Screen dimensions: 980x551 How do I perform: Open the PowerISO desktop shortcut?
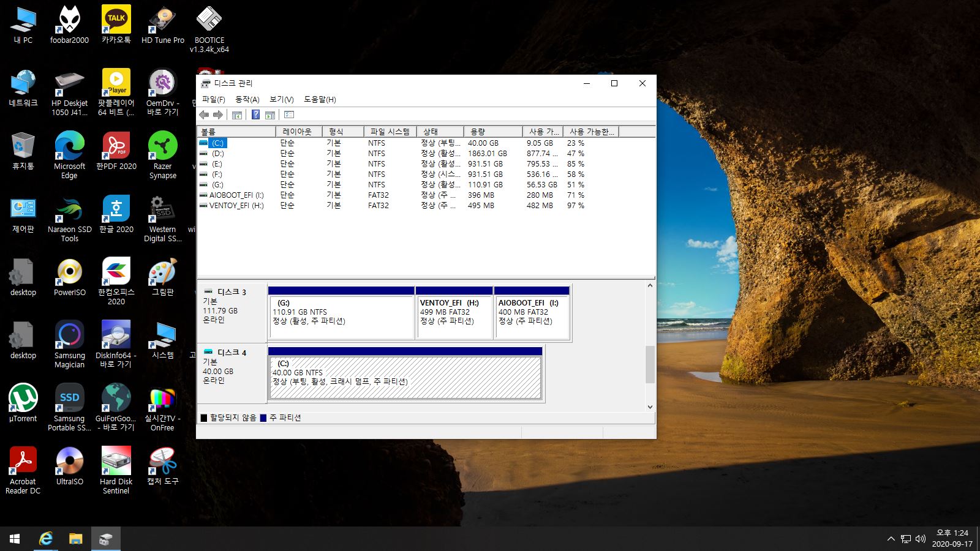[69, 277]
